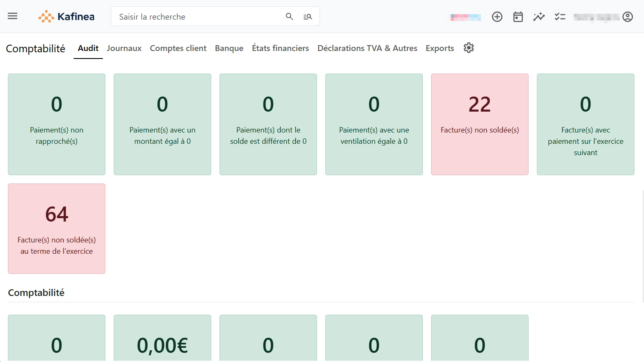Open the Déclarations TVA & Autres tab

pos(367,48)
